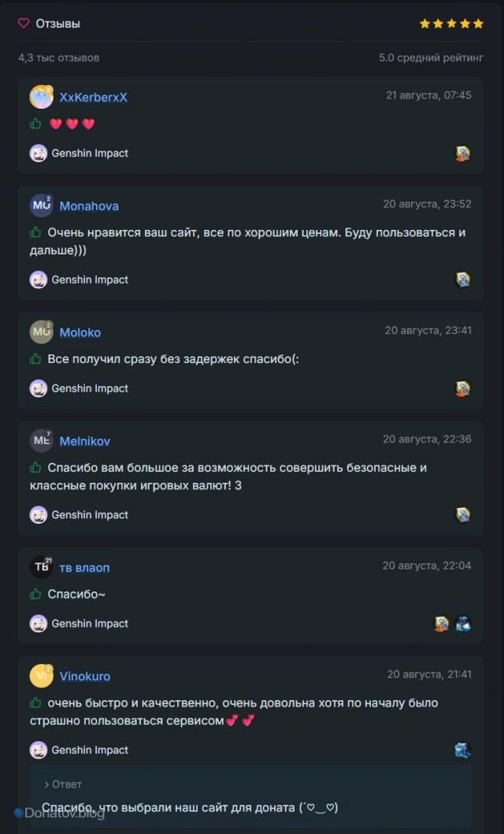The width and height of the screenshot is (504, 834).
Task: Open Moloko's username link
Action: [80, 332]
